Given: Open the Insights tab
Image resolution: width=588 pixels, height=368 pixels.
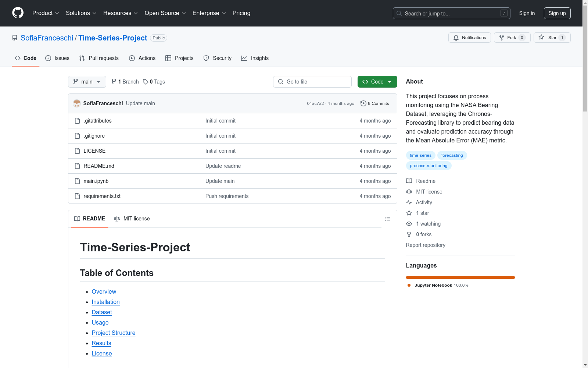Looking at the screenshot, I should point(255,58).
